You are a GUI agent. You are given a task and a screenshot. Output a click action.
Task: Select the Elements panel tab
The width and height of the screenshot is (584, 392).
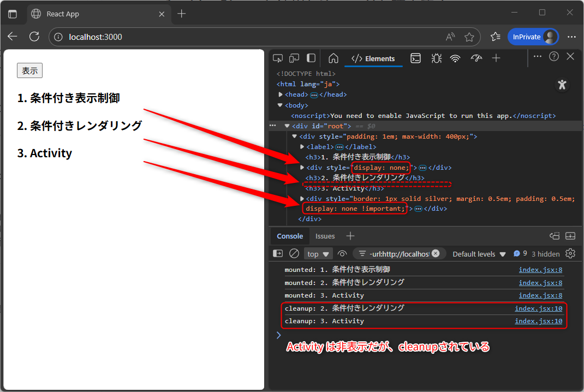point(373,58)
